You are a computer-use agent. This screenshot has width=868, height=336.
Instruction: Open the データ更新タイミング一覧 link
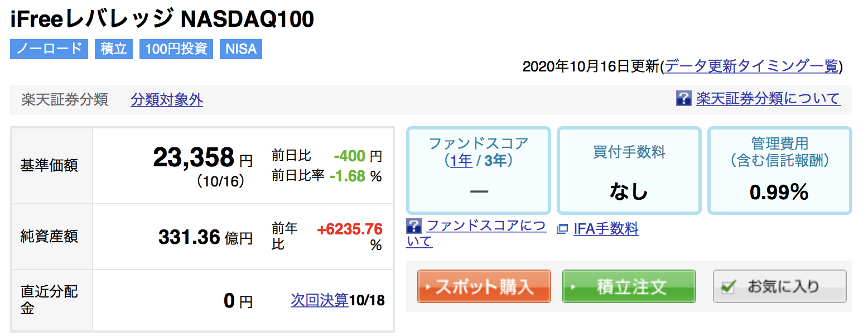point(751,66)
